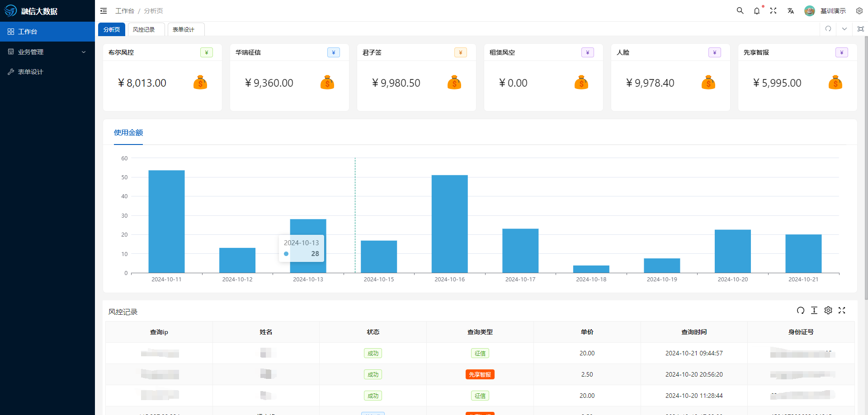Click the 2024-10-16 bar in chart
This screenshot has width=868, height=415.
coord(449,224)
